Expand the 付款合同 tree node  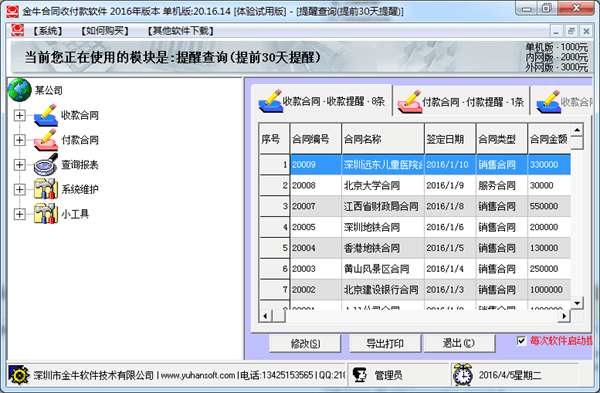coord(19,140)
